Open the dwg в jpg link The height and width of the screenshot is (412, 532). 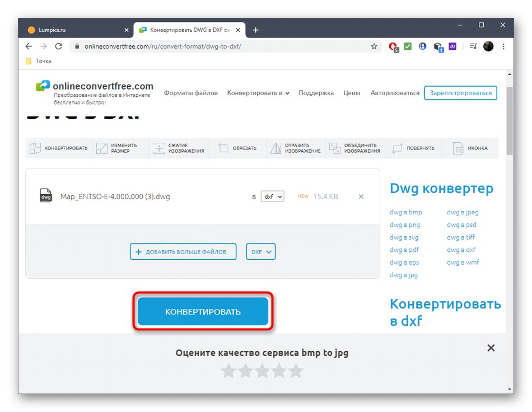click(403, 275)
